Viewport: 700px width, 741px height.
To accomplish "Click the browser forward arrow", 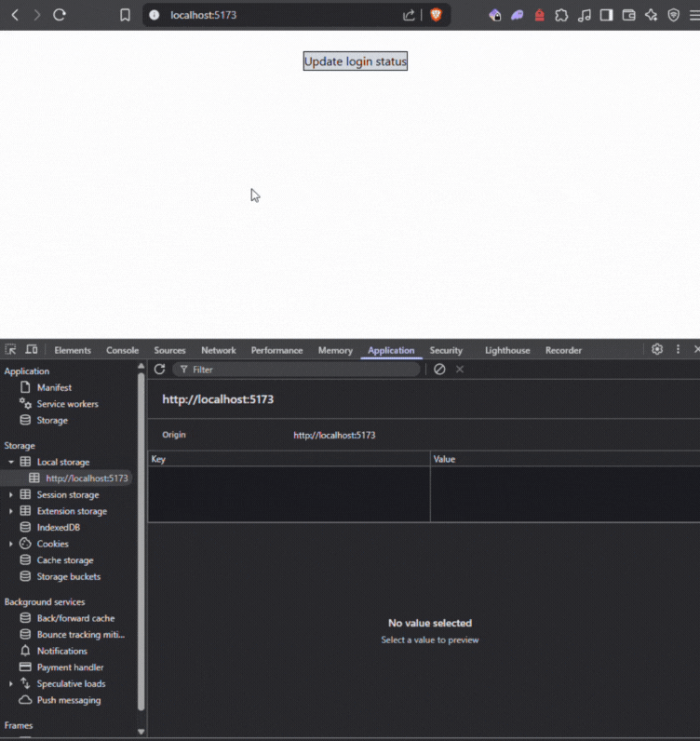I will (37, 15).
